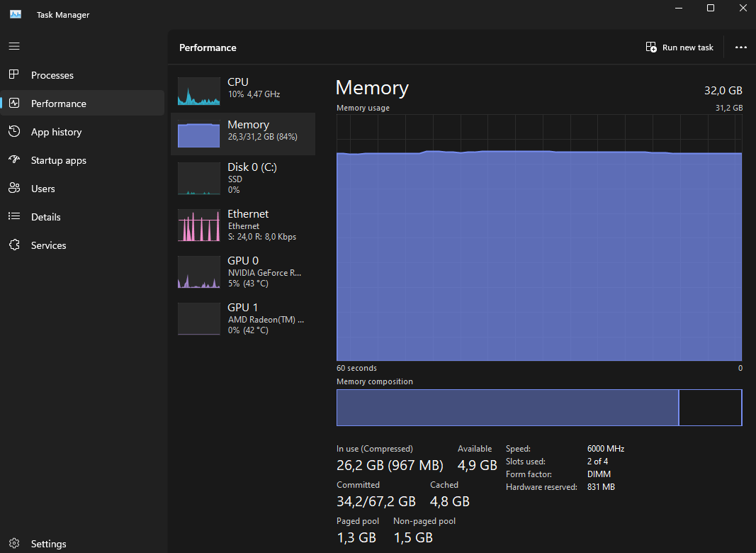The image size is (756, 553).
Task: Click the available segment of memory composition bar
Action: [710, 408]
